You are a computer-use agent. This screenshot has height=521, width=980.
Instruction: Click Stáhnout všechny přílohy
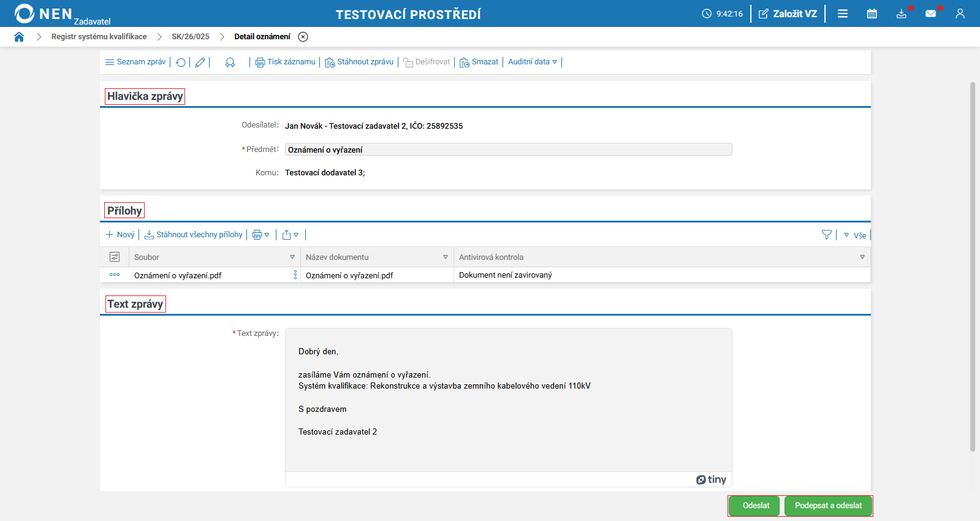194,235
